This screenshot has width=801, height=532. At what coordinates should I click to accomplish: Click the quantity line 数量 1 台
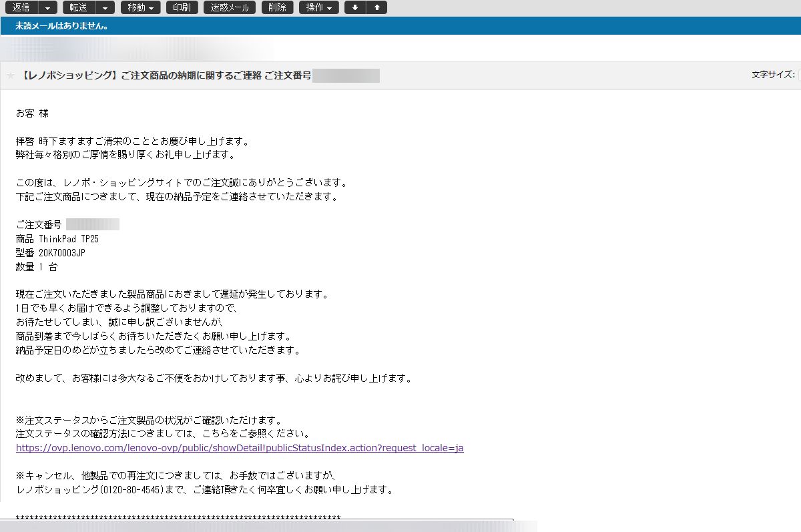click(37, 267)
